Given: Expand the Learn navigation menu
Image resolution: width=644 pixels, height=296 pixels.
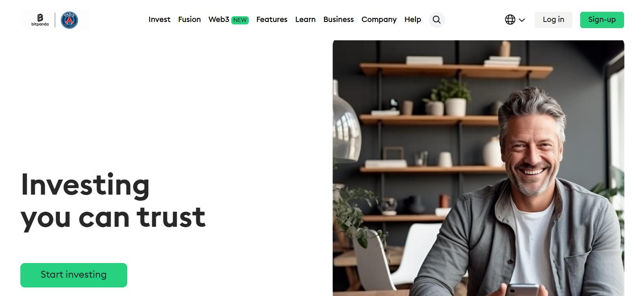Looking at the screenshot, I should pyautogui.click(x=305, y=20).
